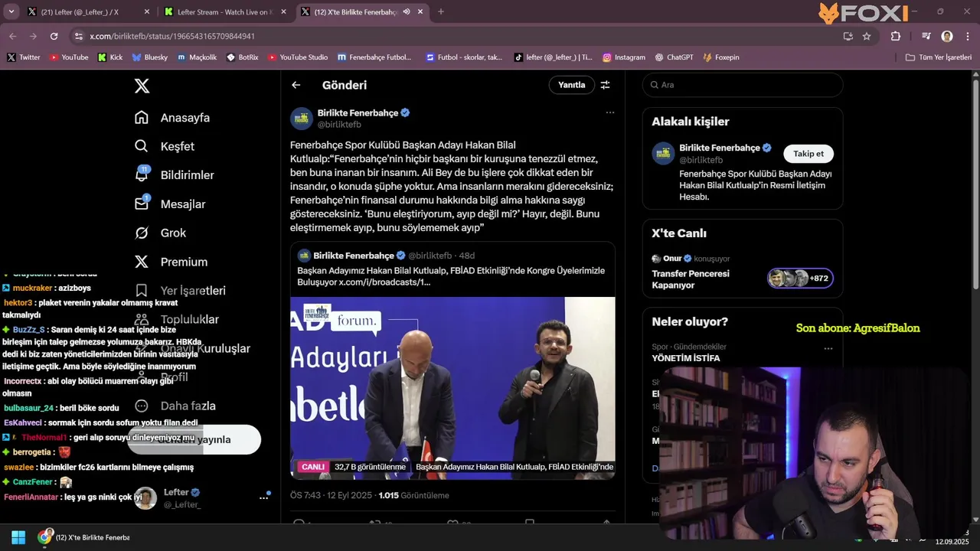
Task: Open the Twitter bookmark
Action: tap(24, 57)
